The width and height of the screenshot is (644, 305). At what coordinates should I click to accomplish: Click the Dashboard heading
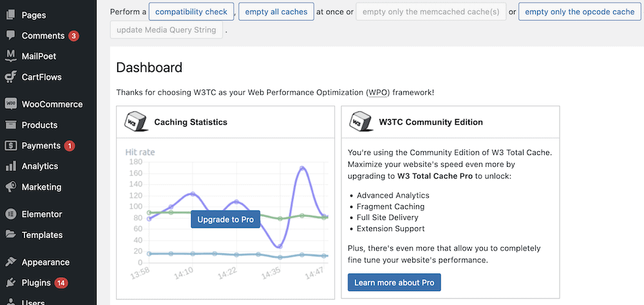(149, 68)
